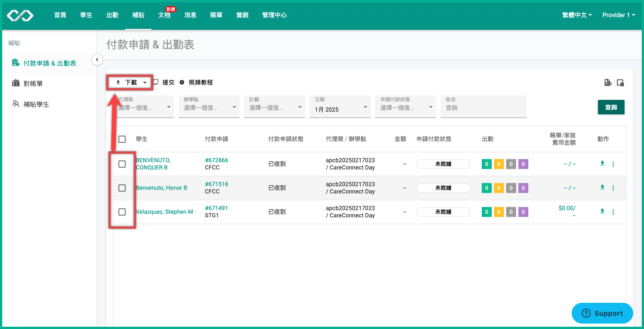The width and height of the screenshot is (644, 329).
Task: Click the 查詢 search button
Action: coord(611,107)
